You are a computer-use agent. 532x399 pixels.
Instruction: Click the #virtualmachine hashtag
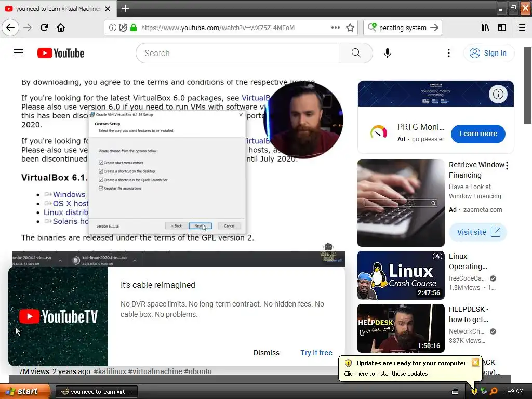tap(155, 371)
